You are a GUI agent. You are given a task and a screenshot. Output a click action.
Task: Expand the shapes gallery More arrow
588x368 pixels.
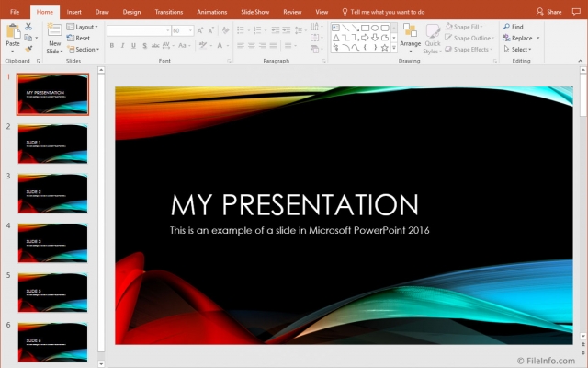coord(394,48)
